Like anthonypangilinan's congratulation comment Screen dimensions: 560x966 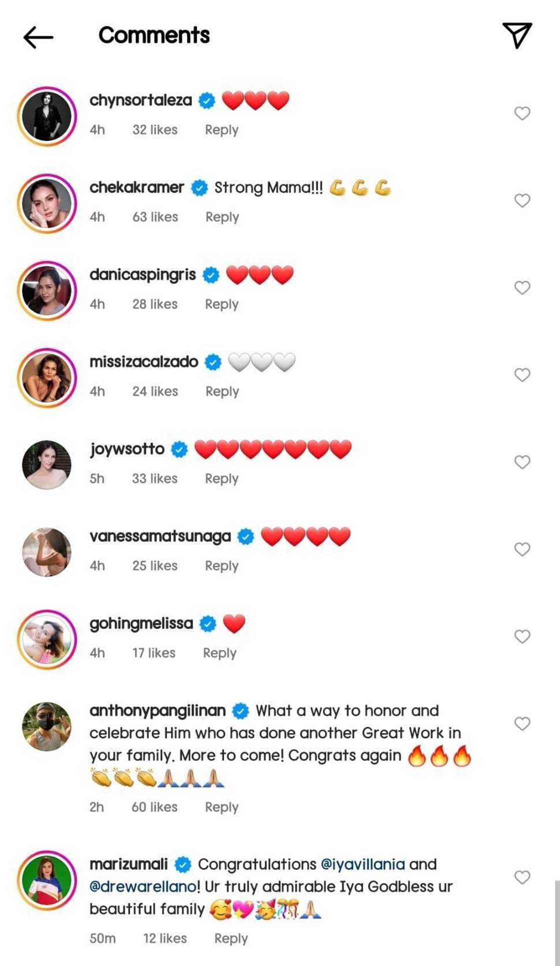pos(522,723)
